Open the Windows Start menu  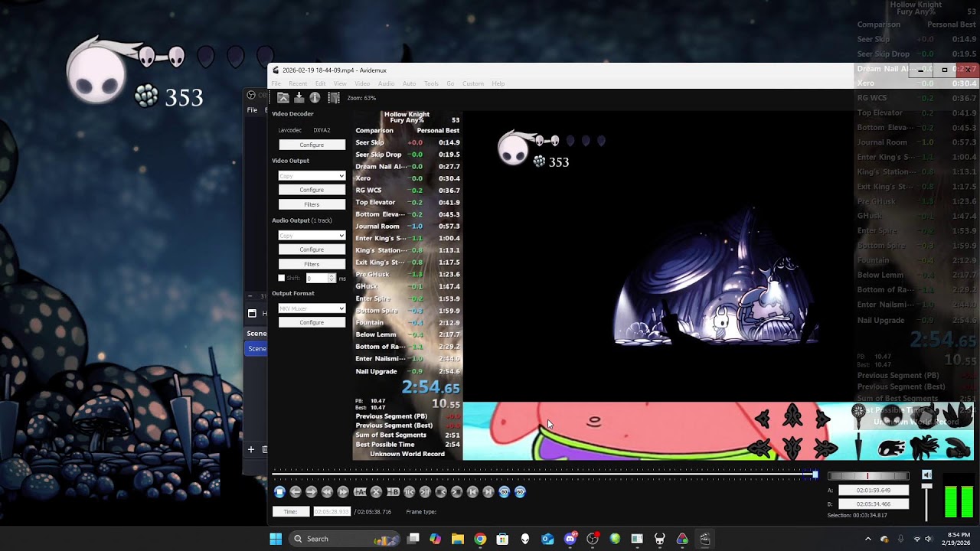(x=276, y=539)
